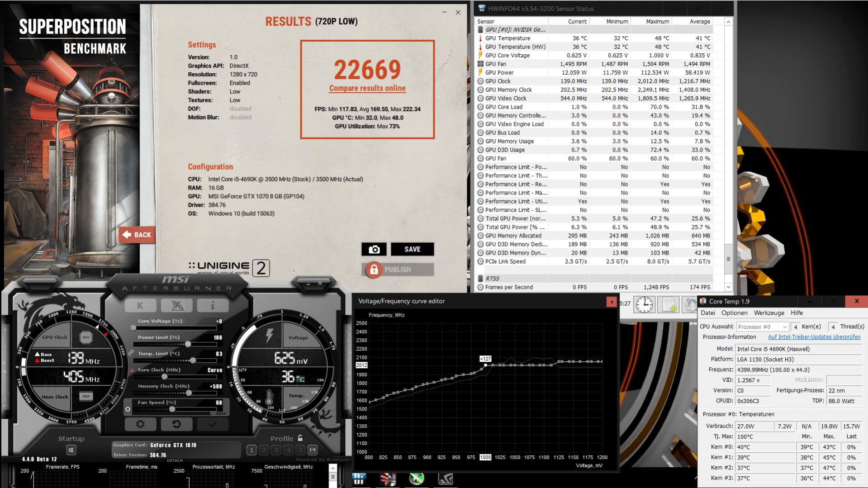Toggle Fan Speed Auto mode
Image resolution: width=868 pixels, height=488 pixels.
pos(221,413)
